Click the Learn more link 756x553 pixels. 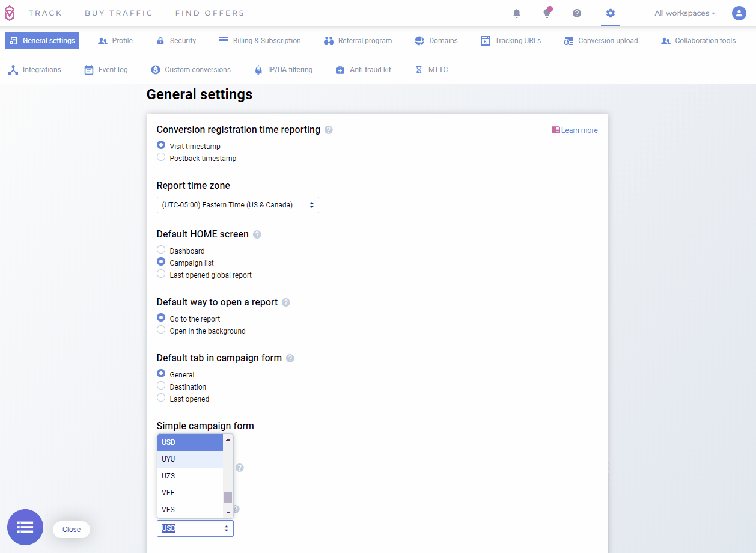tap(575, 130)
